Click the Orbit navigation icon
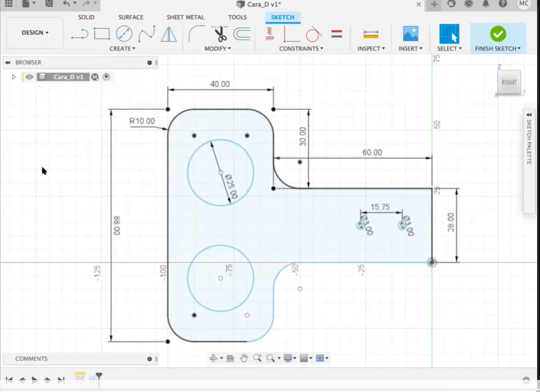540x392 pixels. (213, 358)
